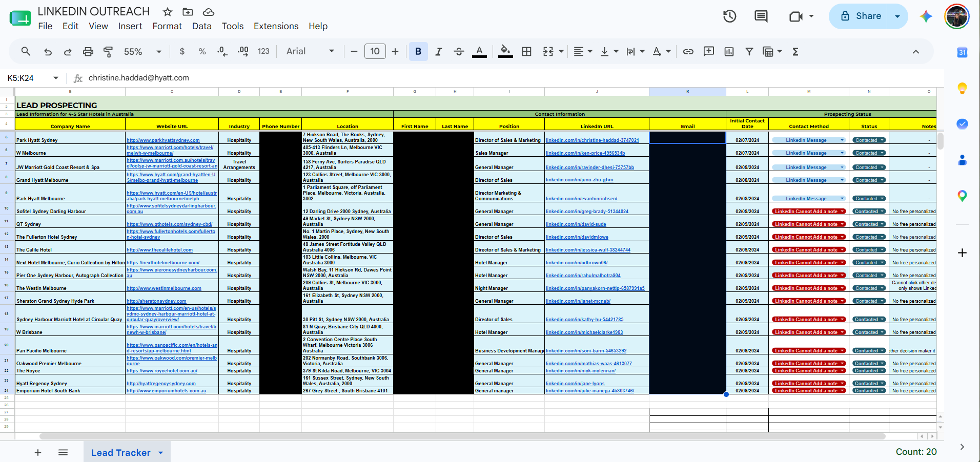Toggle strikethrough formatting

tap(459, 51)
